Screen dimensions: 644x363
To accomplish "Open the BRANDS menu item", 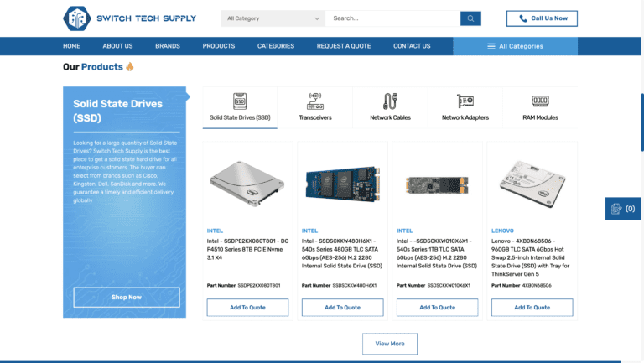I will pyautogui.click(x=168, y=46).
